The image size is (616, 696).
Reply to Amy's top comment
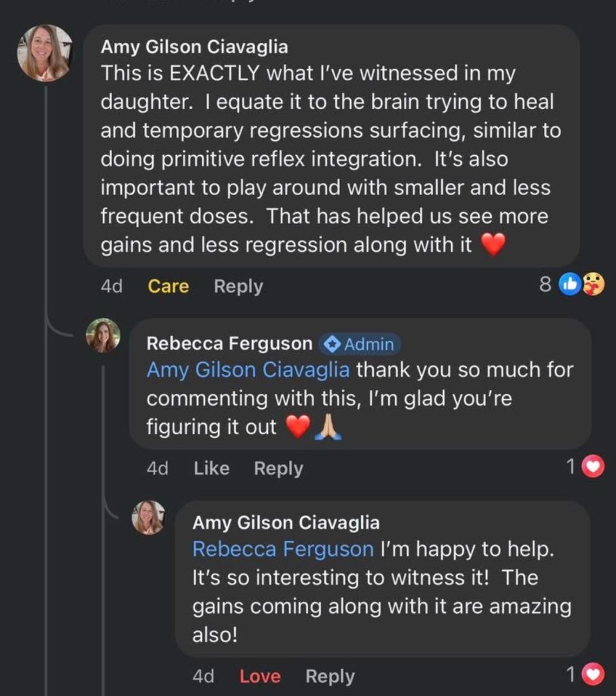tap(238, 286)
